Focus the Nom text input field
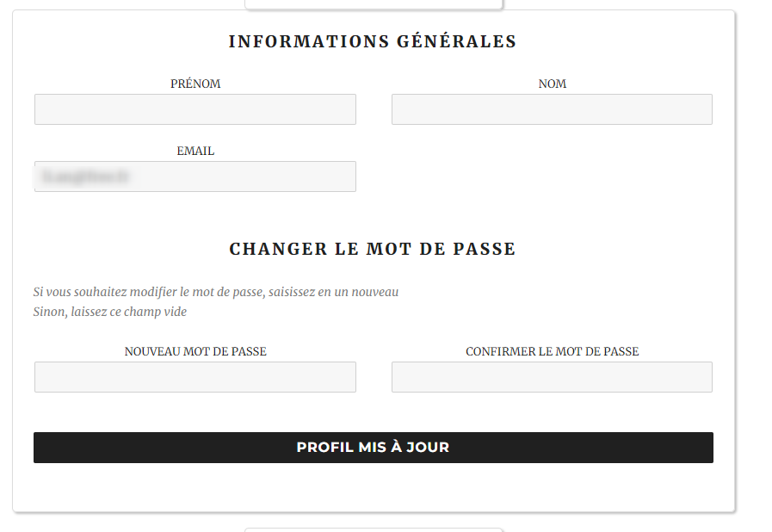Image resolution: width=772 pixels, height=532 pixels. 552,109
